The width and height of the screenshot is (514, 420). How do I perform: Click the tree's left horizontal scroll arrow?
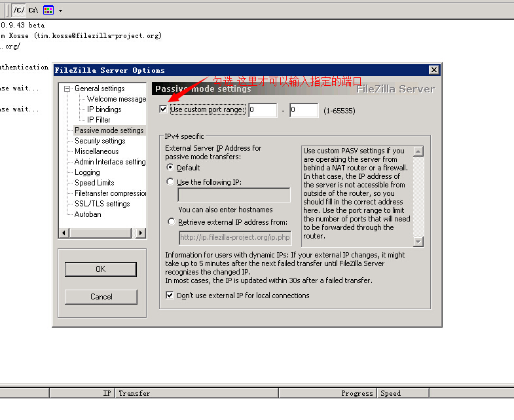click(x=64, y=233)
